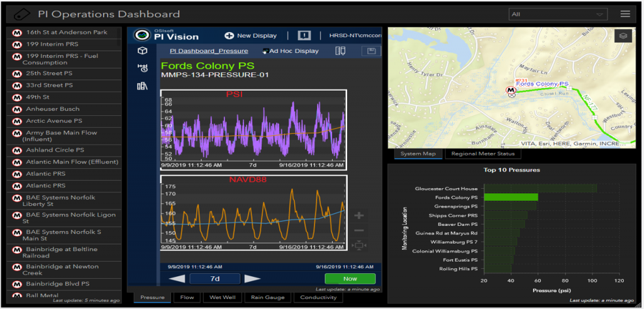
Task: Click the meter icon beside 33rd Street PS
Action: [x=17, y=86]
